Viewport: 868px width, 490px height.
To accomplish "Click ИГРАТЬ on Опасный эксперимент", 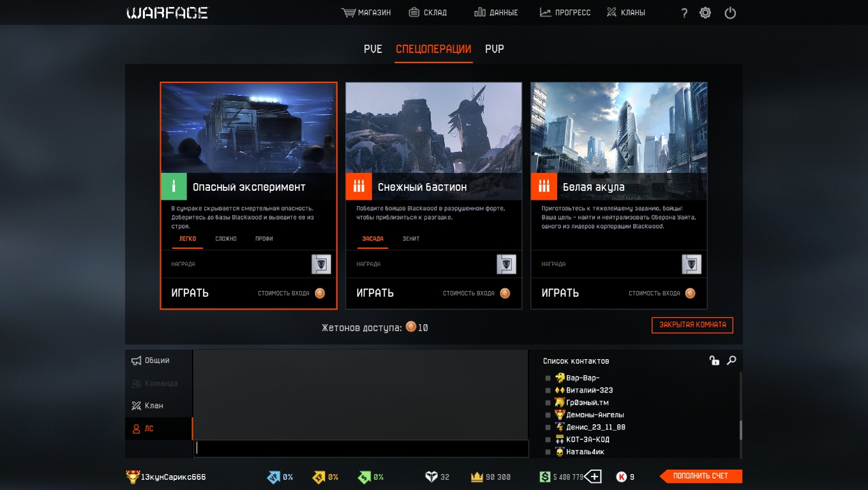I will click(x=190, y=293).
